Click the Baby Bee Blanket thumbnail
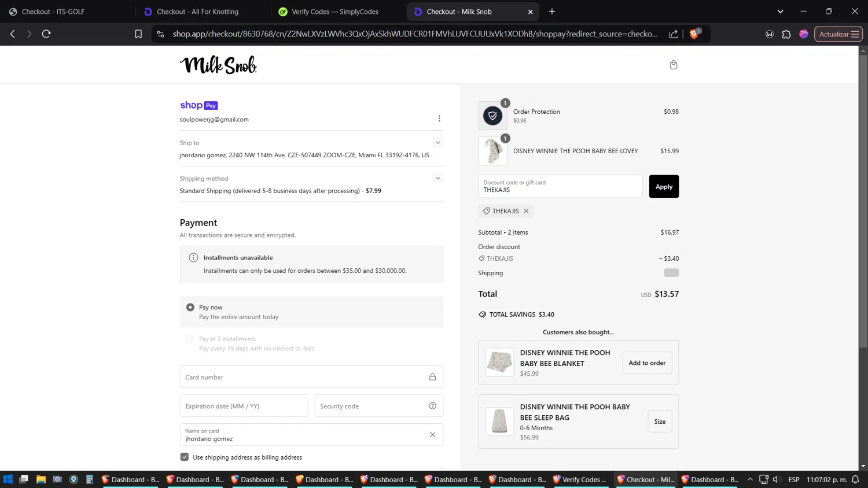 click(499, 363)
